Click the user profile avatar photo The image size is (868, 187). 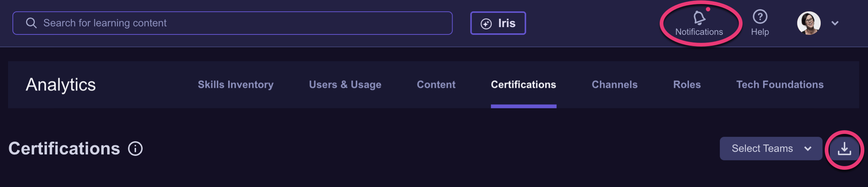(809, 23)
